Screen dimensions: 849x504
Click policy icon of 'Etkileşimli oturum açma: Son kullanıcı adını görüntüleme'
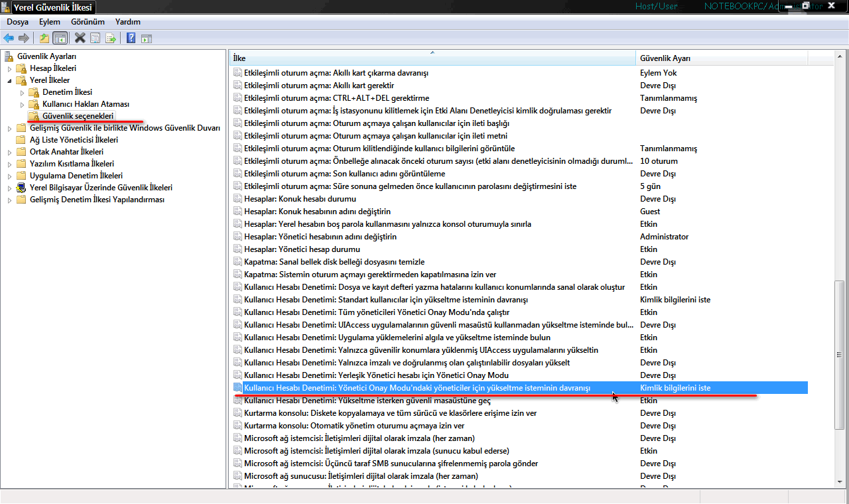[x=237, y=174]
